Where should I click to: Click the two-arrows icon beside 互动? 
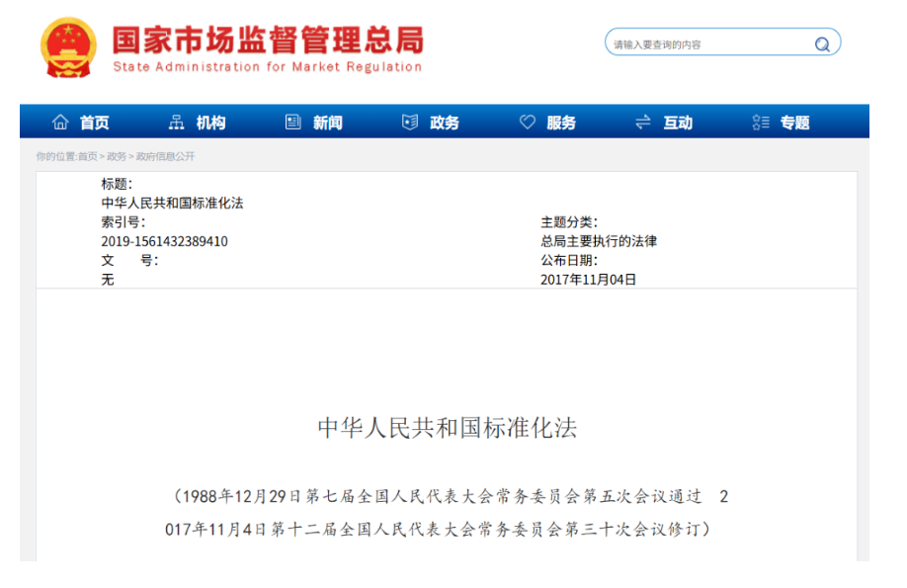tap(643, 123)
